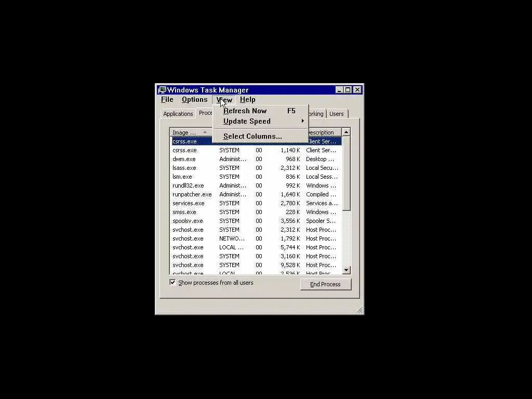This screenshot has height=399, width=532.
Task: Select the lsm.exe process
Action: pyautogui.click(x=257, y=177)
